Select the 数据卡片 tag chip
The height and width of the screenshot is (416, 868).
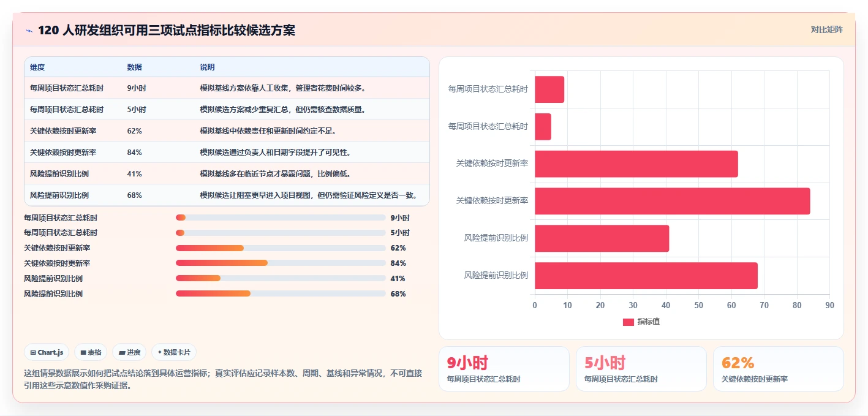pos(174,352)
